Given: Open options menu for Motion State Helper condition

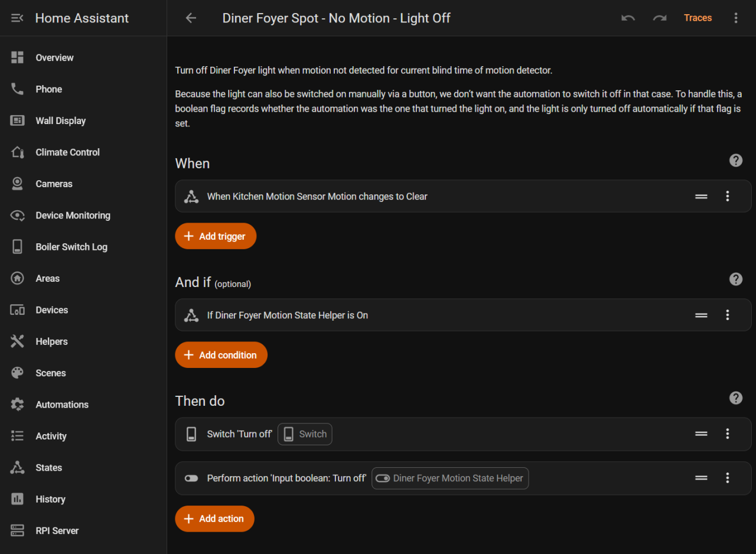Looking at the screenshot, I should (x=728, y=315).
